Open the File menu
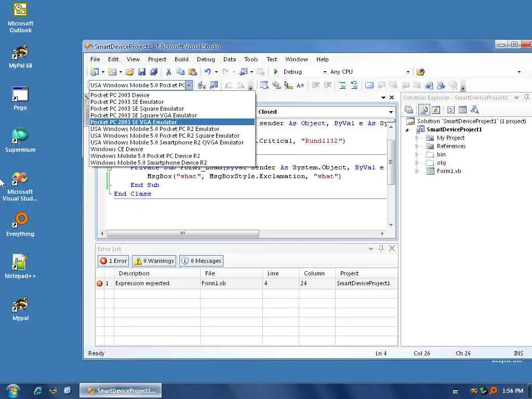 [95, 59]
